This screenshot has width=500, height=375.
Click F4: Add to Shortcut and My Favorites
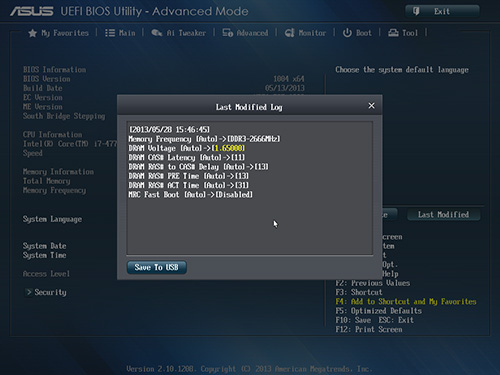[x=406, y=302]
